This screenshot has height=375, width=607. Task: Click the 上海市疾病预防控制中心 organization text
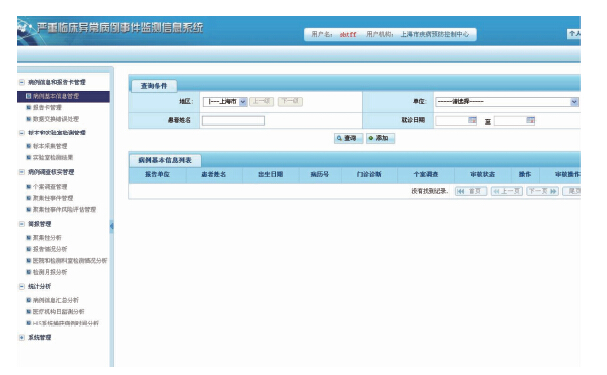[x=435, y=34]
